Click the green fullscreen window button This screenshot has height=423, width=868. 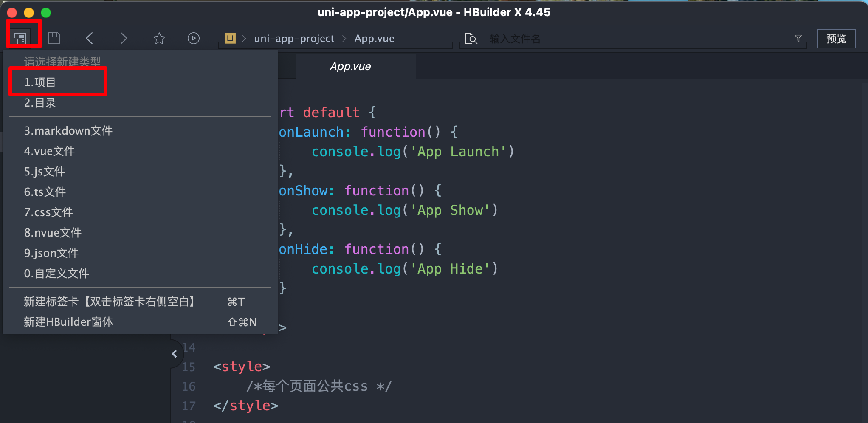46,13
